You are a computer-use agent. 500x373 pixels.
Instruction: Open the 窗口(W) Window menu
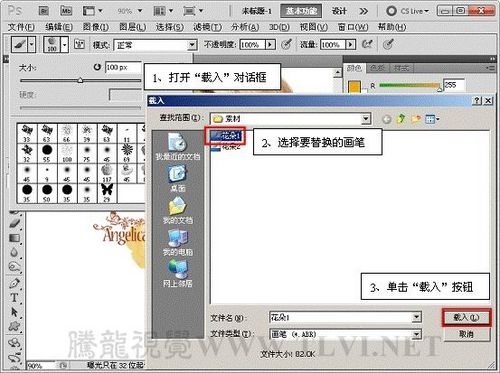coord(353,27)
